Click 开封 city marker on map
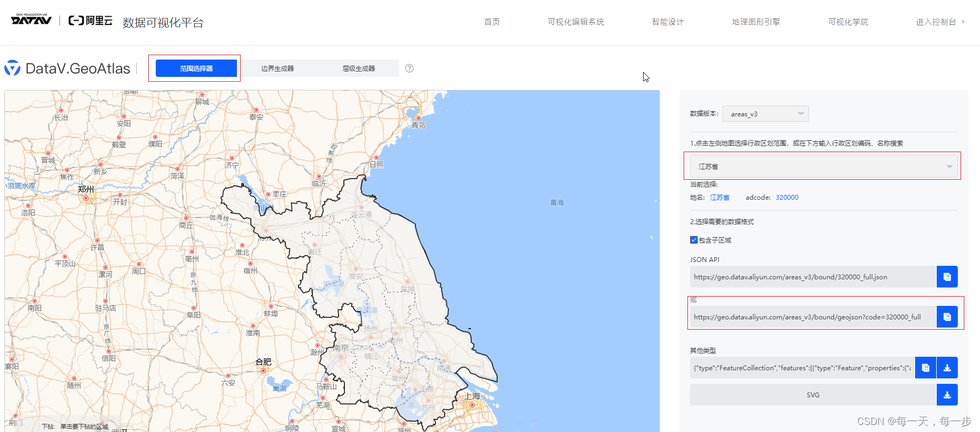Viewport: 980px width, 432px height. [120, 195]
